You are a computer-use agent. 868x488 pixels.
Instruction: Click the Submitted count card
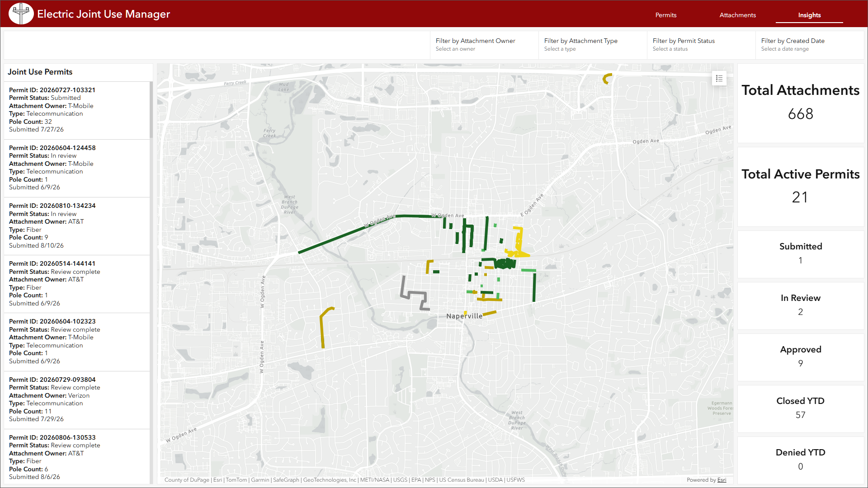(801, 254)
